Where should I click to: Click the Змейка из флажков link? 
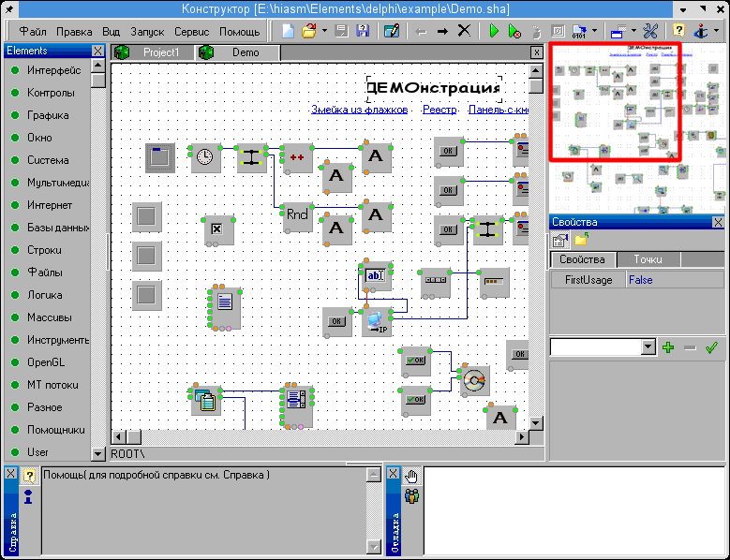[x=360, y=110]
